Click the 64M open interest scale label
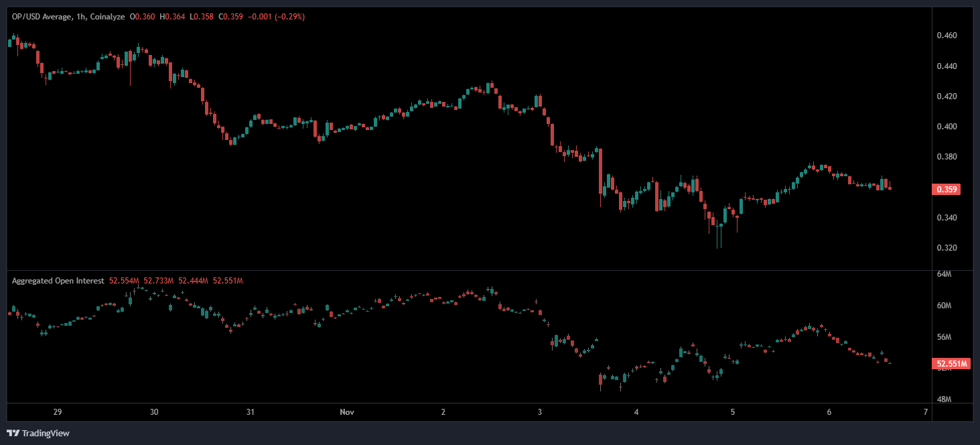This screenshot has height=445, width=980. [944, 274]
